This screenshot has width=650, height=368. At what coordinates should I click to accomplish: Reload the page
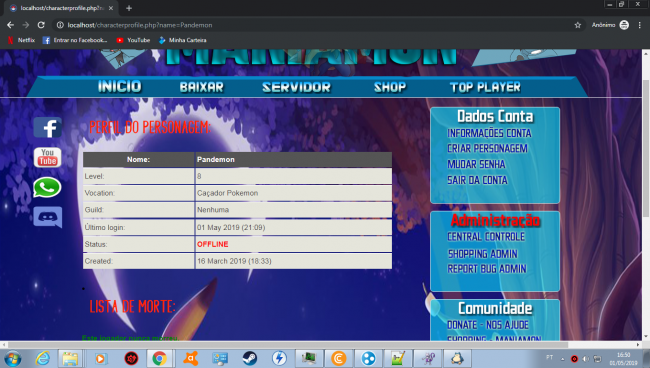click(41, 25)
